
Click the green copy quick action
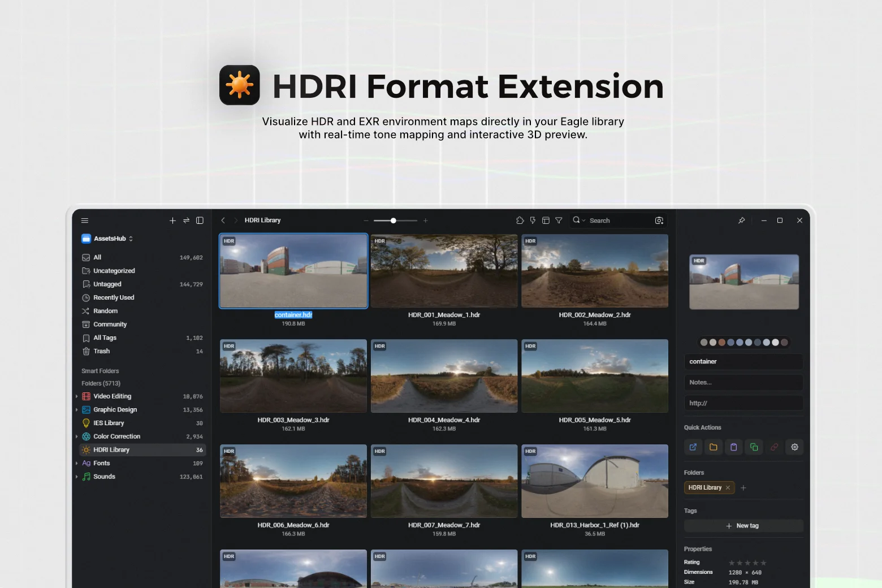(754, 447)
